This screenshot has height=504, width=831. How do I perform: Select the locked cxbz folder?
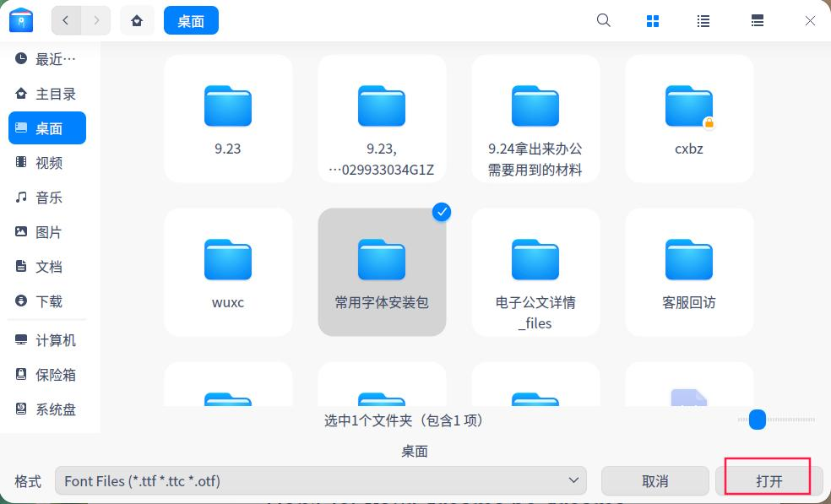click(689, 119)
